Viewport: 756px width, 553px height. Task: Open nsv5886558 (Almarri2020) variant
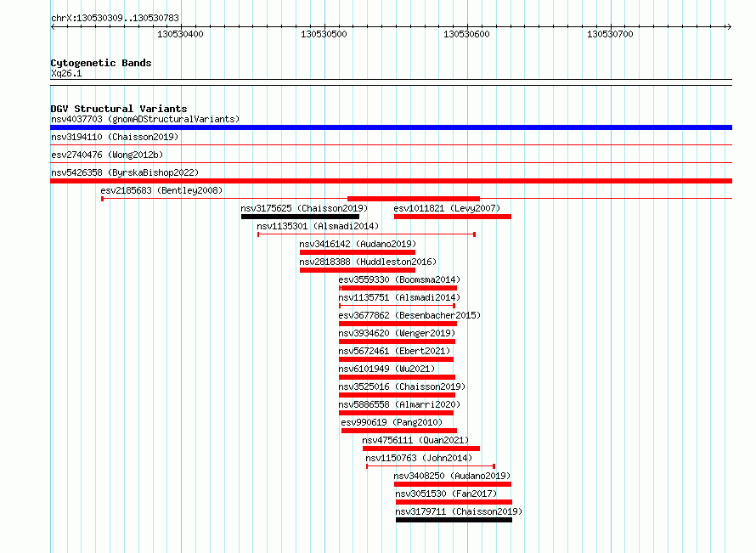399,404
